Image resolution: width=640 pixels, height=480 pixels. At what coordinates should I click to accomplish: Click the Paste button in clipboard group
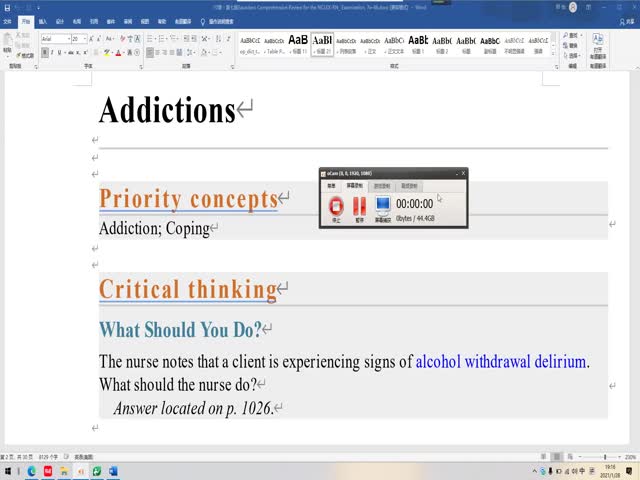(x=9, y=44)
